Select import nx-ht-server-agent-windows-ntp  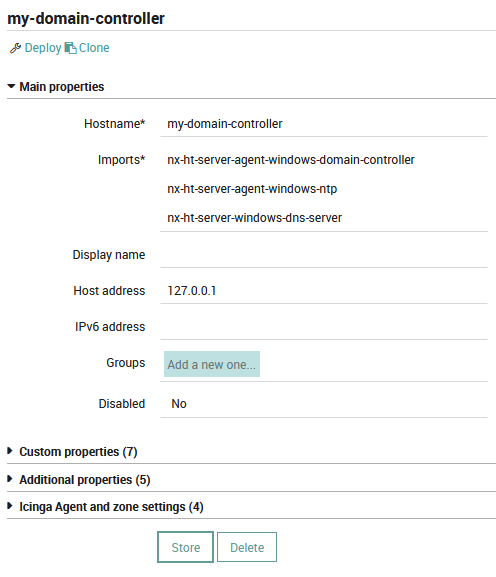pyautogui.click(x=252, y=189)
